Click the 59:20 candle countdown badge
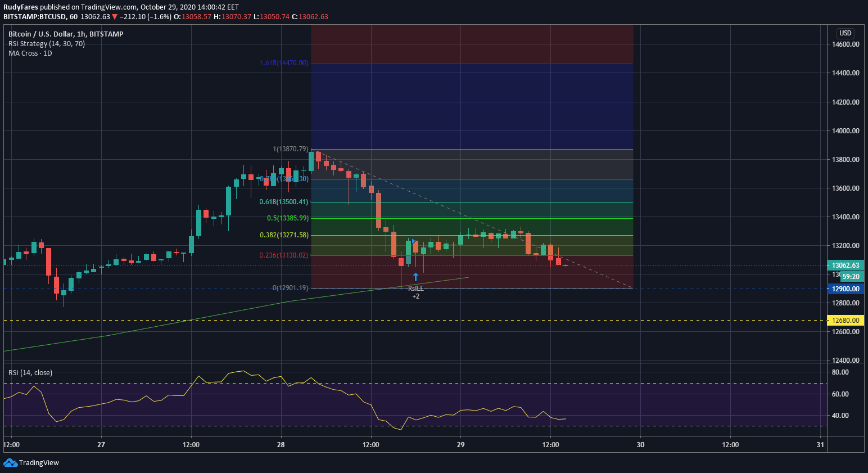Screen dimensions: 868x473 pyautogui.click(x=851, y=277)
